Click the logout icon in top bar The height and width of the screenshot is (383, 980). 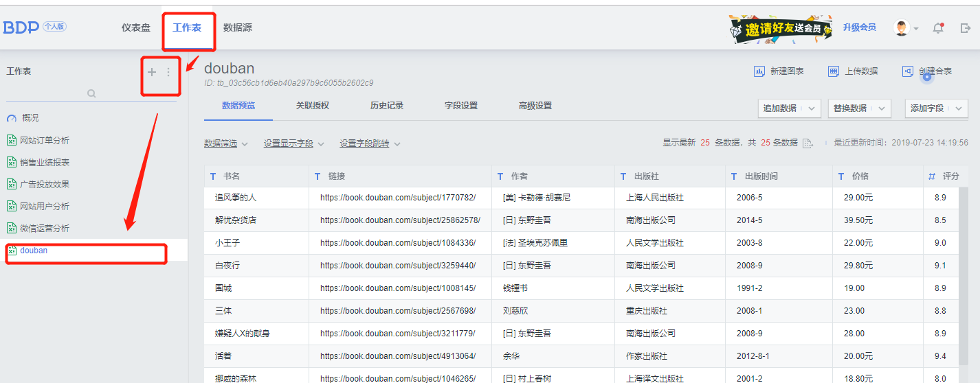[x=966, y=28]
